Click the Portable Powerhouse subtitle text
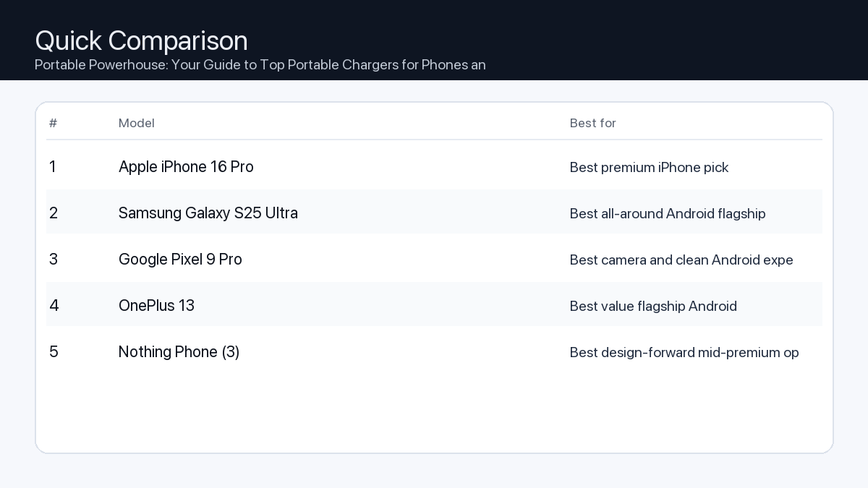Screen dimensions: 868x488 click(x=260, y=65)
